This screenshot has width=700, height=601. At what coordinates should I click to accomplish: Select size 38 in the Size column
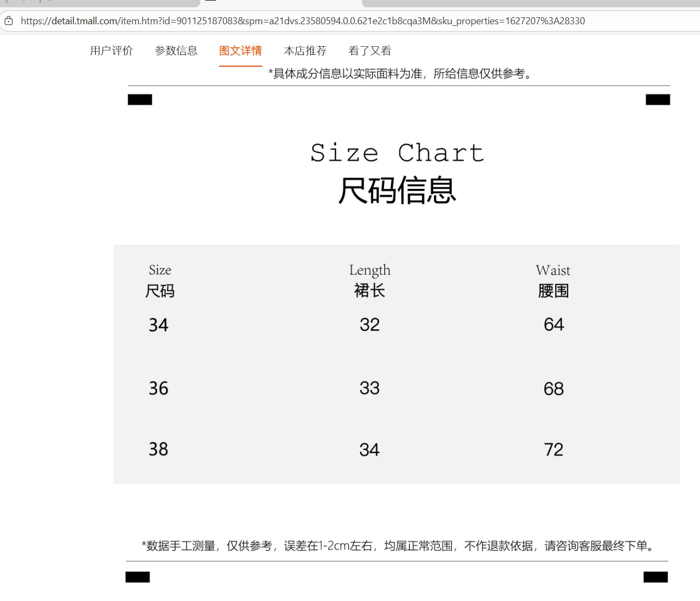pyautogui.click(x=158, y=449)
